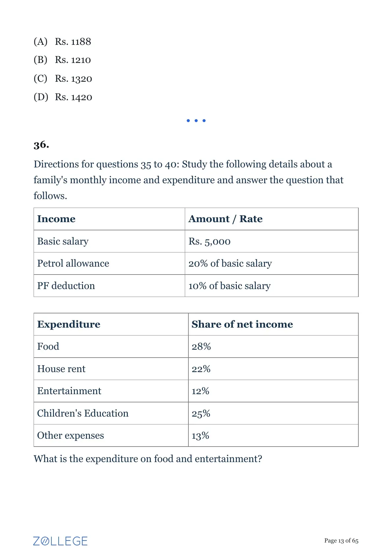
Task: Click the Zollege logo in footer
Action: pos(60,541)
